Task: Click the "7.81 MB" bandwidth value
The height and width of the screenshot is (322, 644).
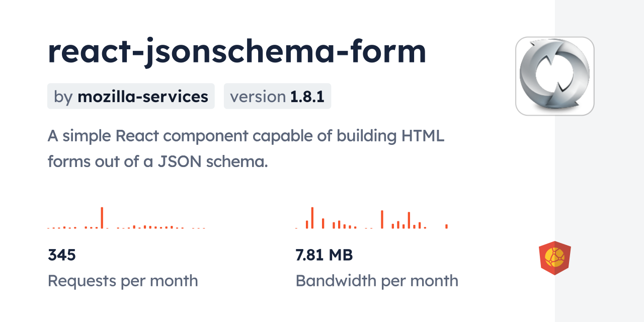Action: pos(324,255)
